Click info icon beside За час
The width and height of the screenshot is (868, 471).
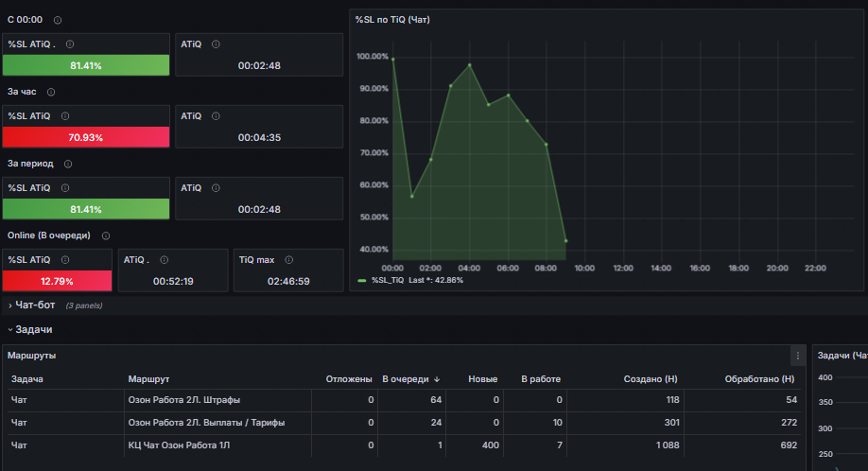[51, 92]
